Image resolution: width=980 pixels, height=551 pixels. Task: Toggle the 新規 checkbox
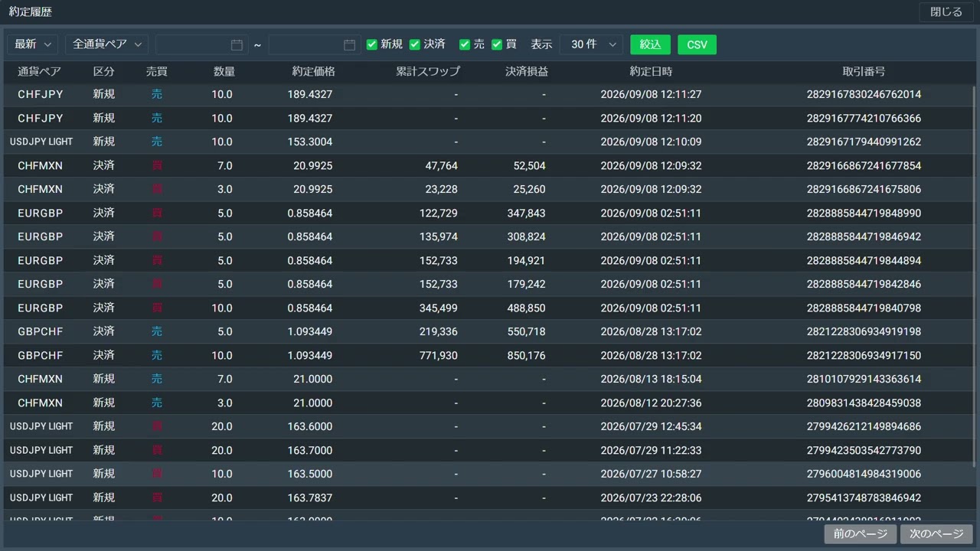click(x=372, y=44)
